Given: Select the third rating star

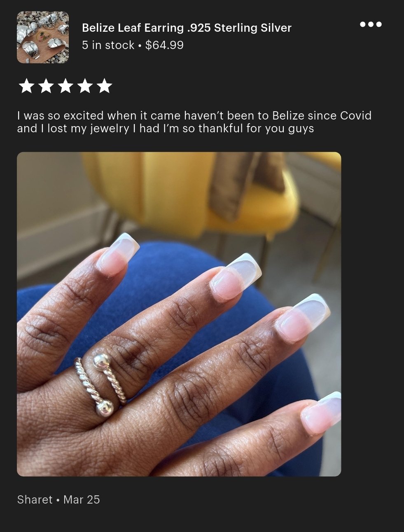Looking at the screenshot, I should tap(65, 86).
